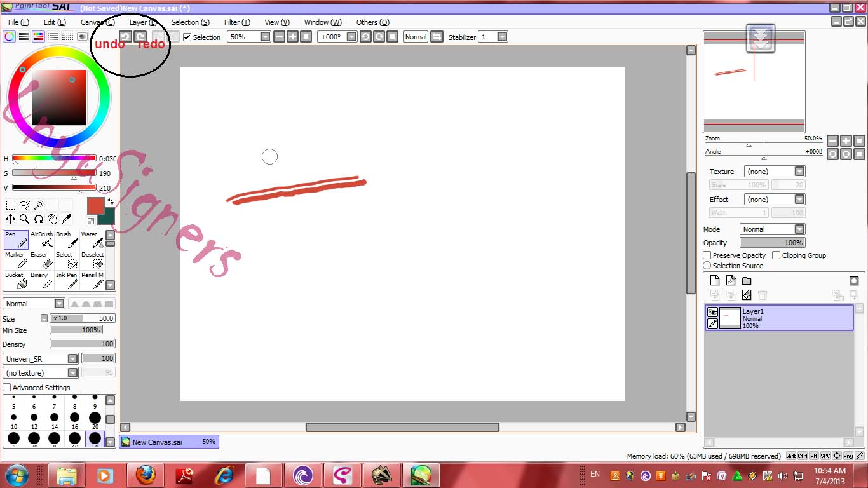This screenshot has height=488, width=868.
Task: Click the circled redo button
Action: tap(140, 37)
